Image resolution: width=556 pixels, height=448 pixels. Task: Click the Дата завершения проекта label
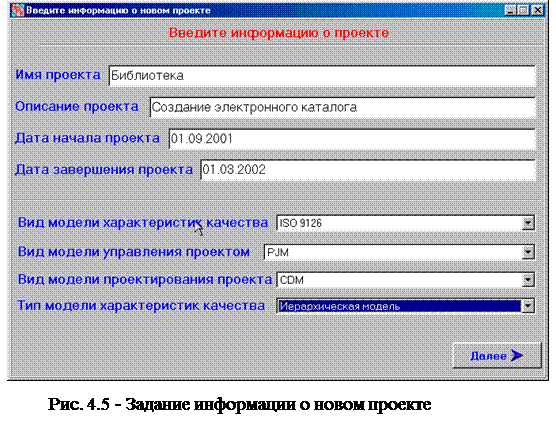(104, 170)
